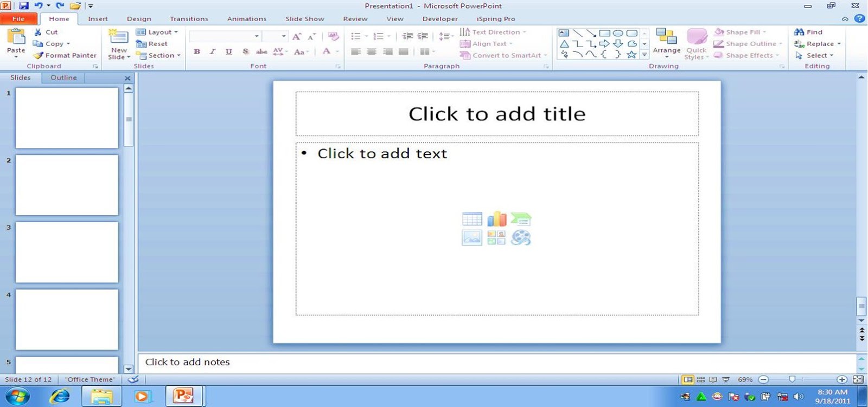Switch to Slide Sorter view
This screenshot has height=407, width=868.
(x=700, y=379)
